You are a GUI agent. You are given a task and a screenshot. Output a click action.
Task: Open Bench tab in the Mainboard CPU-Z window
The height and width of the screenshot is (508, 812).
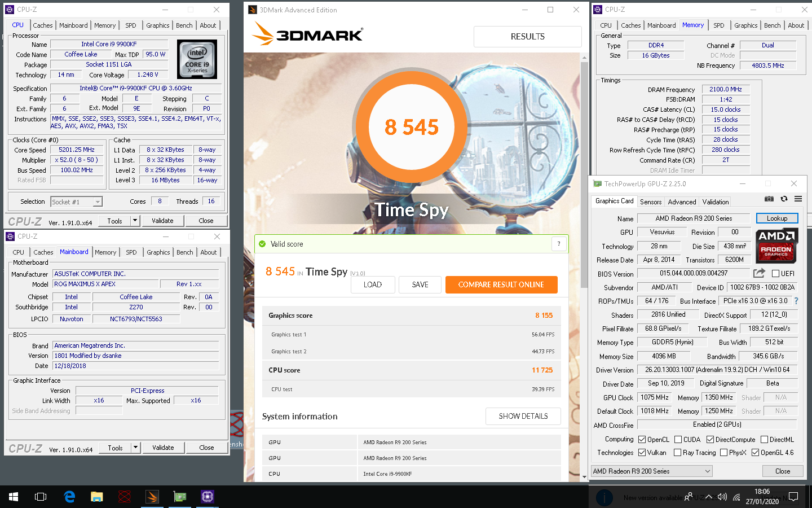tap(184, 252)
